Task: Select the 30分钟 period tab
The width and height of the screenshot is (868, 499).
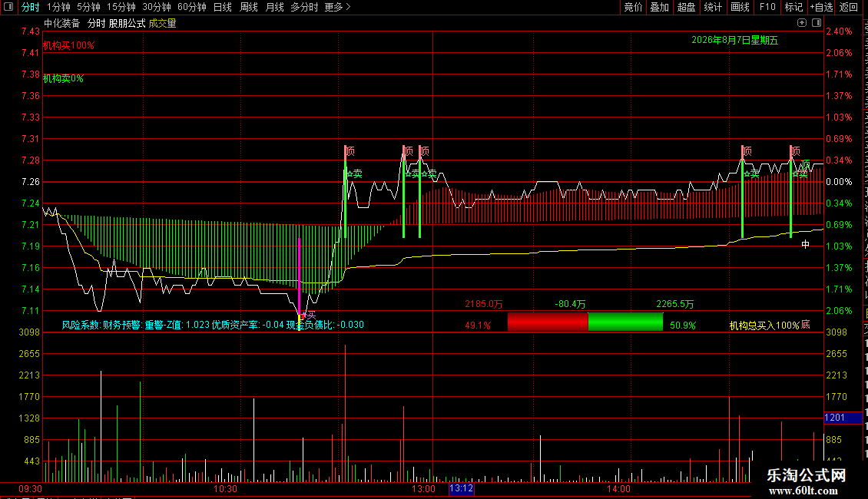Action: tap(157, 7)
